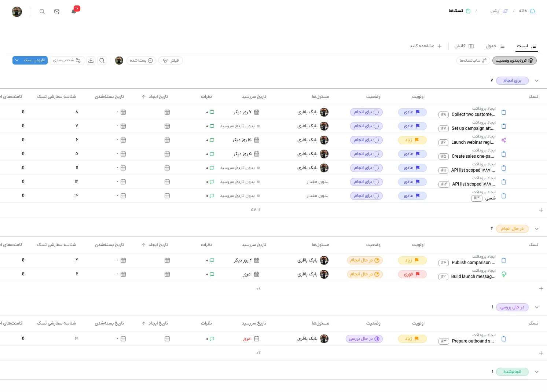Screen dimensions: 547x392
Task: Open priority عادی of Collect two custome... row
Action: pyautogui.click(x=412, y=112)
